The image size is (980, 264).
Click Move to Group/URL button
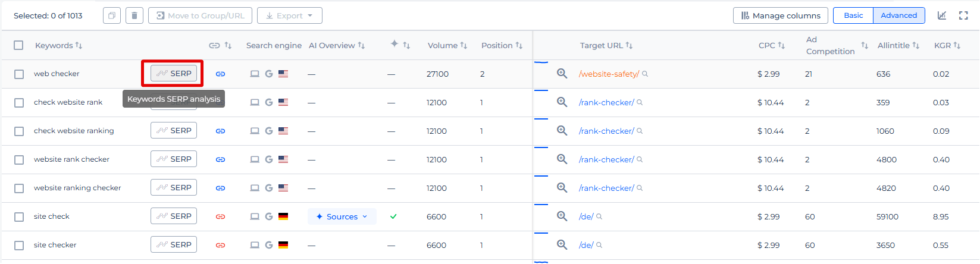tap(200, 15)
